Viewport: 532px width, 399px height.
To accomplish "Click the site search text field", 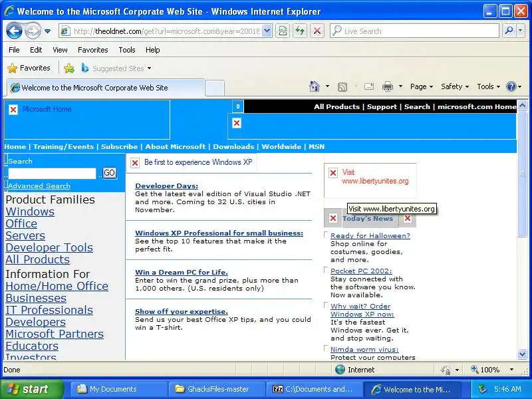I will click(52, 174).
